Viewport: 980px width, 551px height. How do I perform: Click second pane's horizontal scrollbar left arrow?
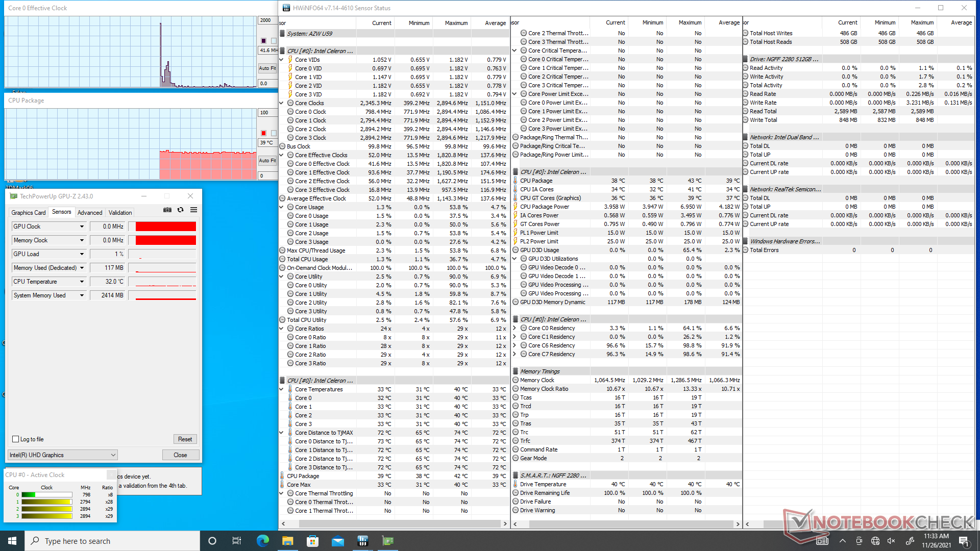[x=515, y=524]
